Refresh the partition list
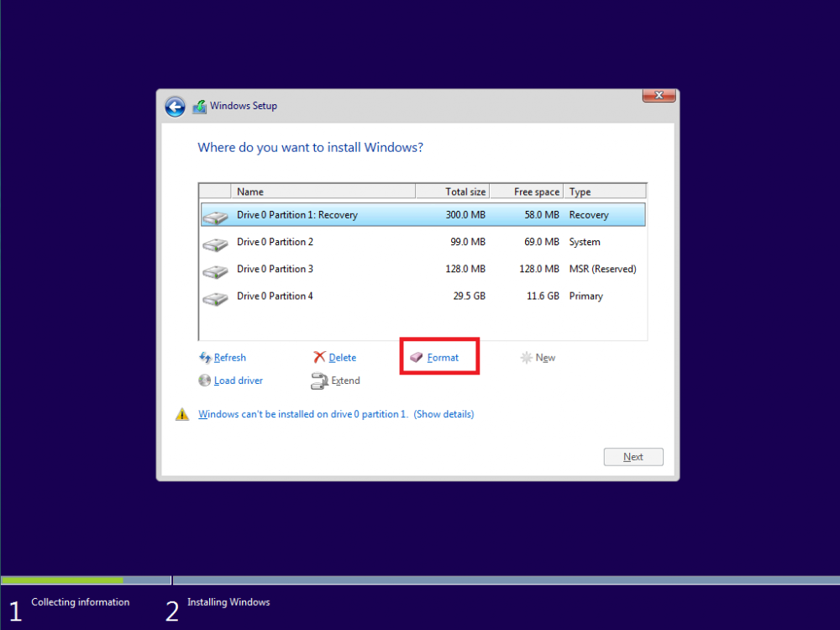Viewport: 840px width, 630px height. (230, 357)
